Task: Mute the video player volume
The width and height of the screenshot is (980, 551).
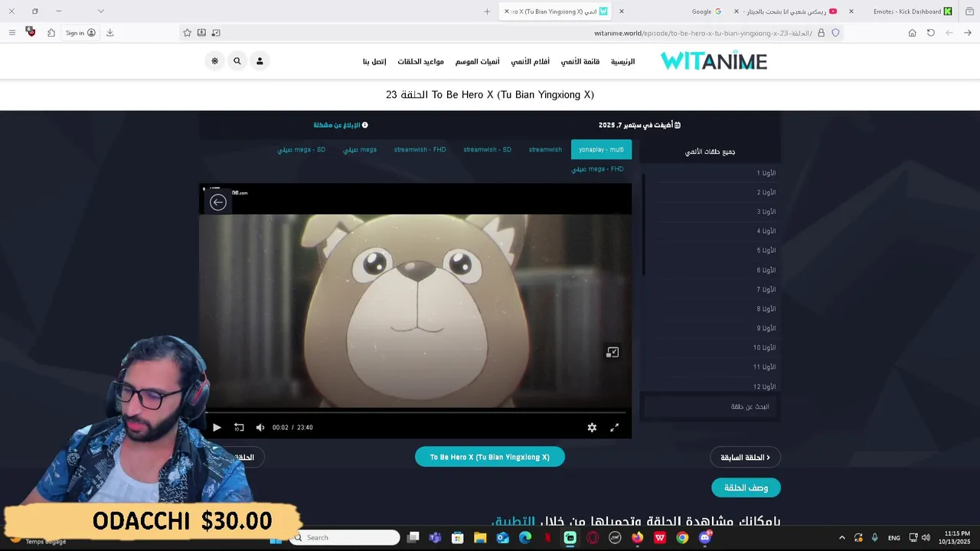Action: tap(260, 428)
